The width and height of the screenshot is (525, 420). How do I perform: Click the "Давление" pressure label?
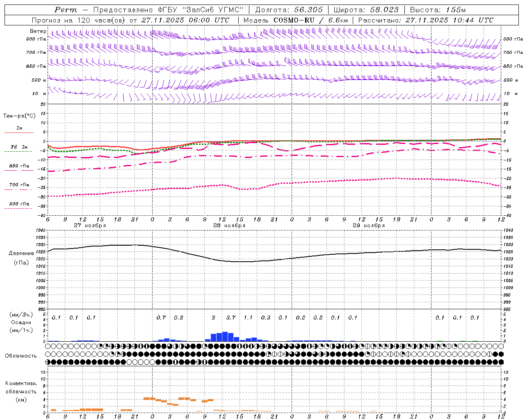21,253
